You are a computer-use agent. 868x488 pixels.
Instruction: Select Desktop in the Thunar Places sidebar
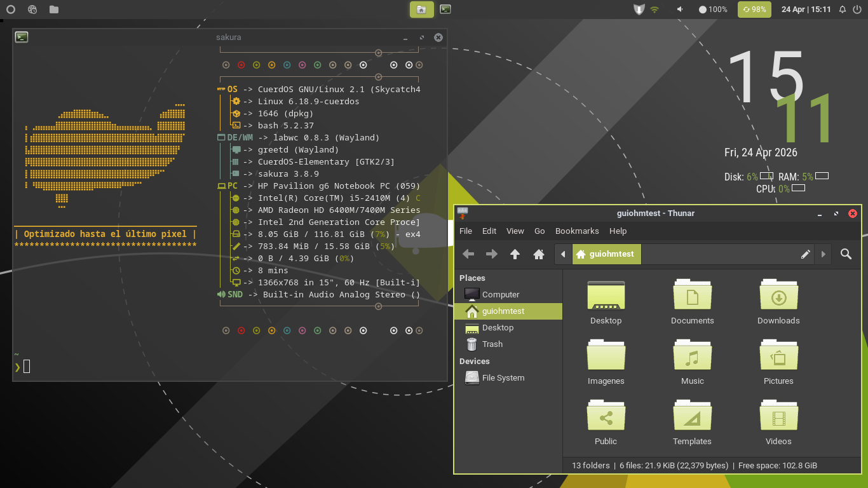pyautogui.click(x=508, y=328)
